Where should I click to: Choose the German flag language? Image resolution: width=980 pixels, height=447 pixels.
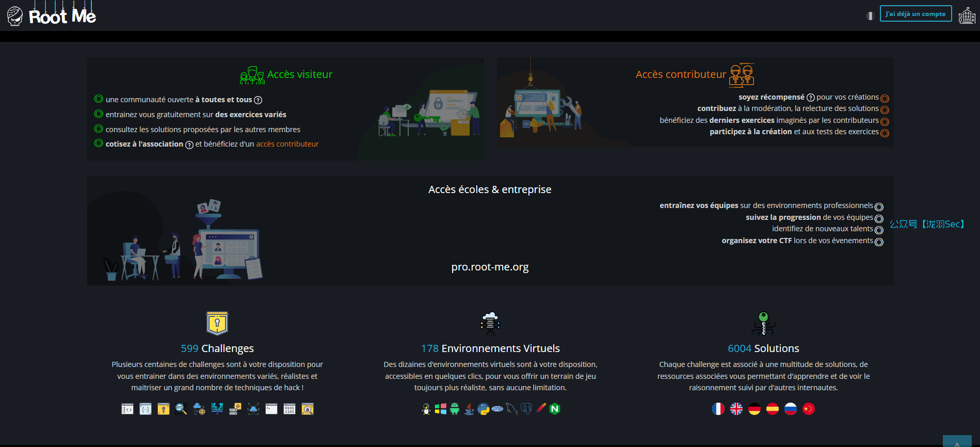click(x=754, y=409)
